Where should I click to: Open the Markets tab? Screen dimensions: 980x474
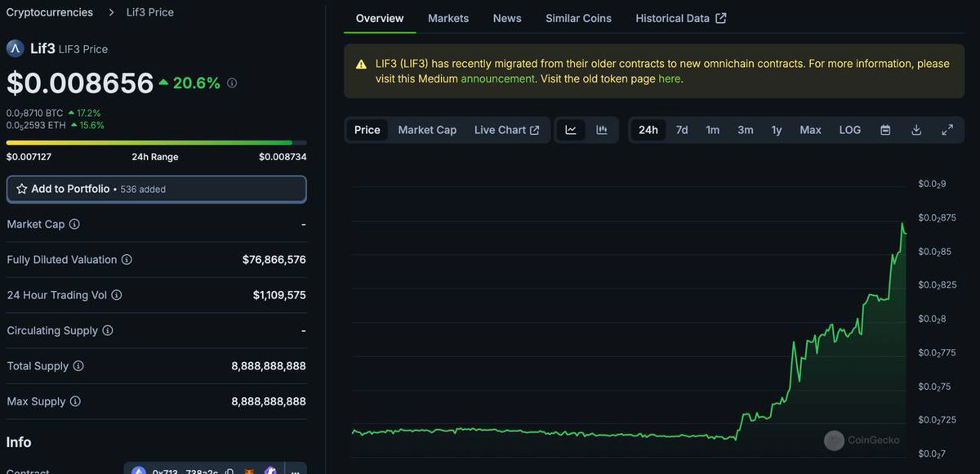click(x=448, y=18)
